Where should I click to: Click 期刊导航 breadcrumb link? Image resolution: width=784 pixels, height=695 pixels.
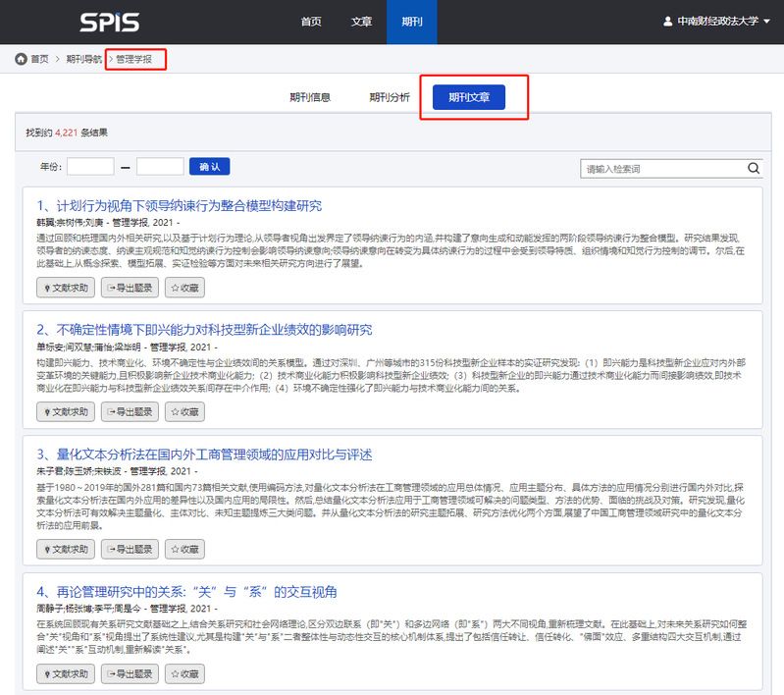pyautogui.click(x=83, y=59)
